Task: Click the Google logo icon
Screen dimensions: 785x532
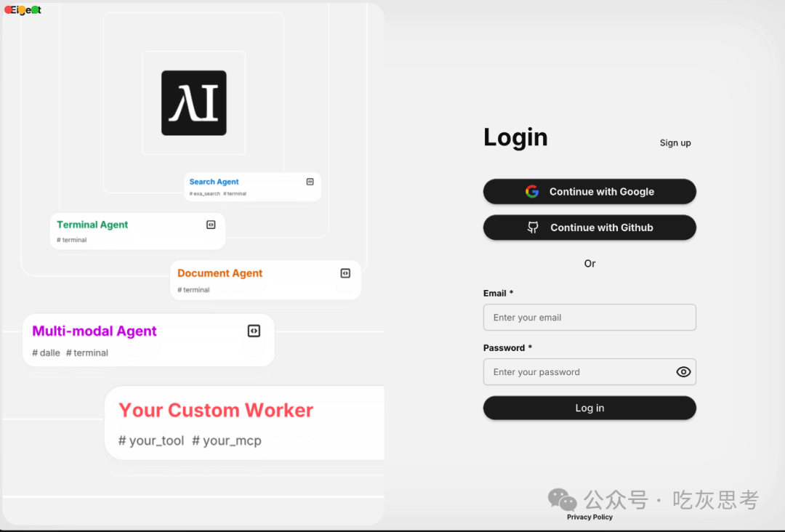Action: pos(532,192)
